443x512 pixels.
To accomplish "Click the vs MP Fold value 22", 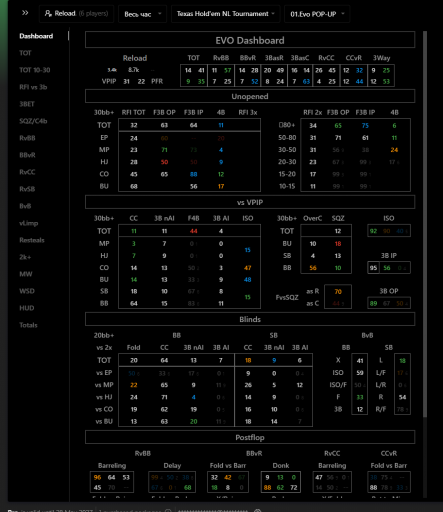I will 134,385.
